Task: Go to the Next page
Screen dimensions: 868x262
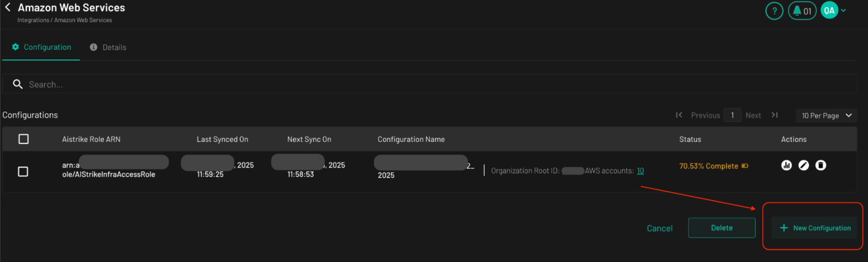Action: (753, 115)
